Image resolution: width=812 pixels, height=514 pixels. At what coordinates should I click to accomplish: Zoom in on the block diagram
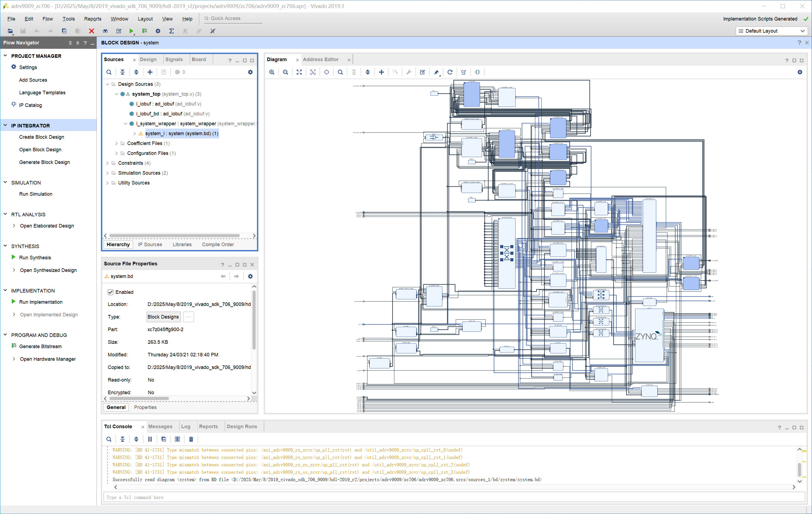click(x=272, y=72)
